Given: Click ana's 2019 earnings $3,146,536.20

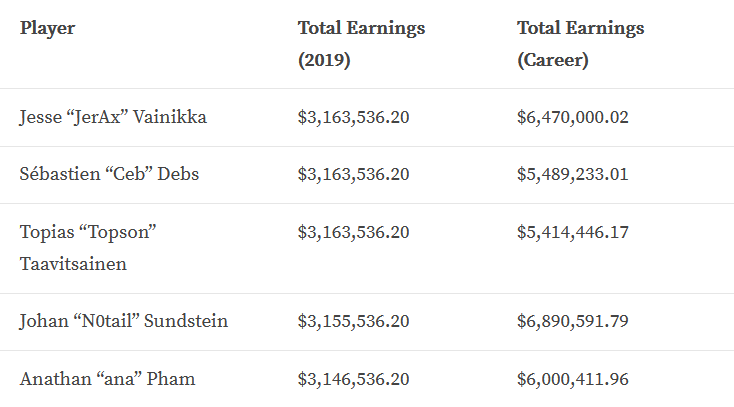Looking at the screenshot, I should pyautogui.click(x=353, y=379).
